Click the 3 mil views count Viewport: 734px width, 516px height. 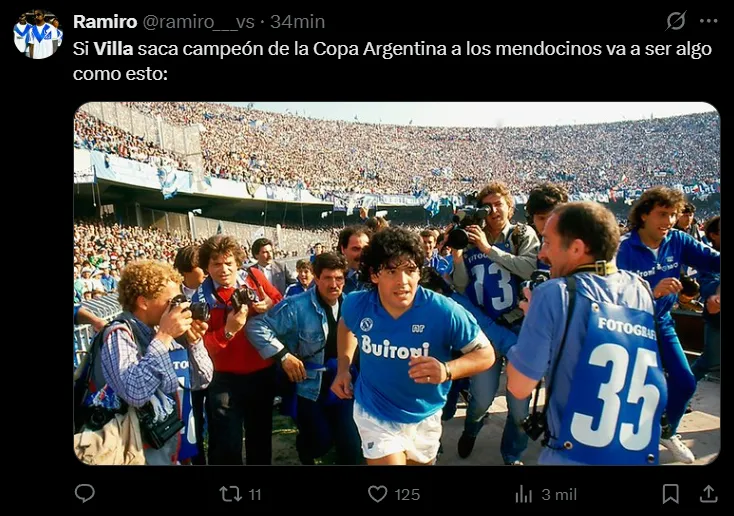pyautogui.click(x=559, y=494)
